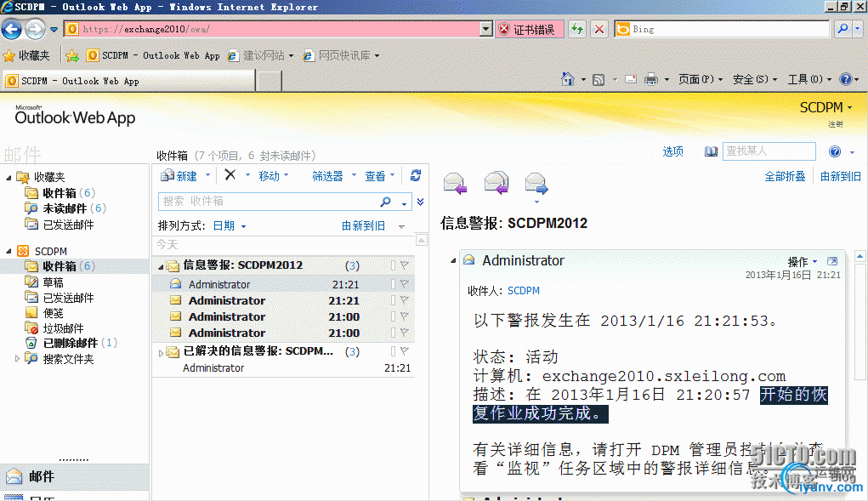Click the delete X icon in mail toolbar

[230, 175]
